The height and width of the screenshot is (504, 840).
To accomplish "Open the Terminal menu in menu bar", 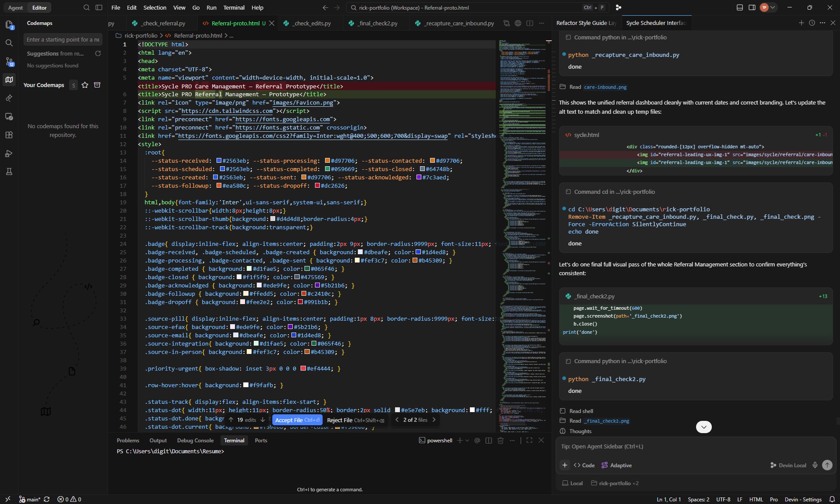I will [234, 7].
